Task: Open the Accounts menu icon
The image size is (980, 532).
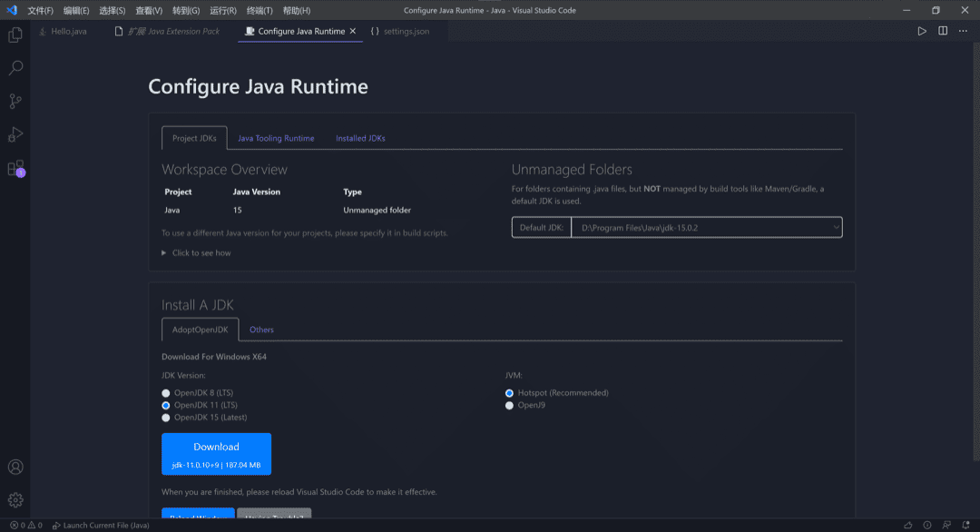Action: coord(15,467)
